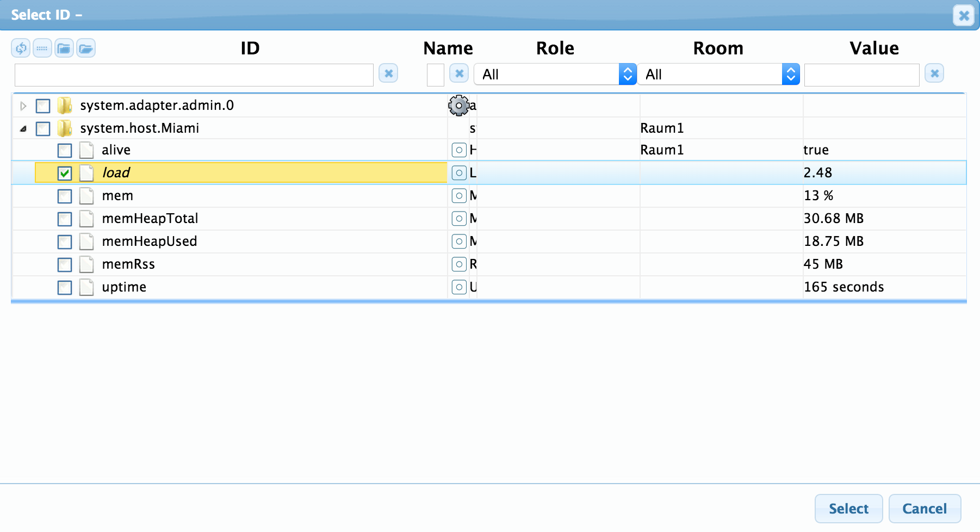Click the value 45 MB
The width and height of the screenshot is (980, 532).
[823, 264]
